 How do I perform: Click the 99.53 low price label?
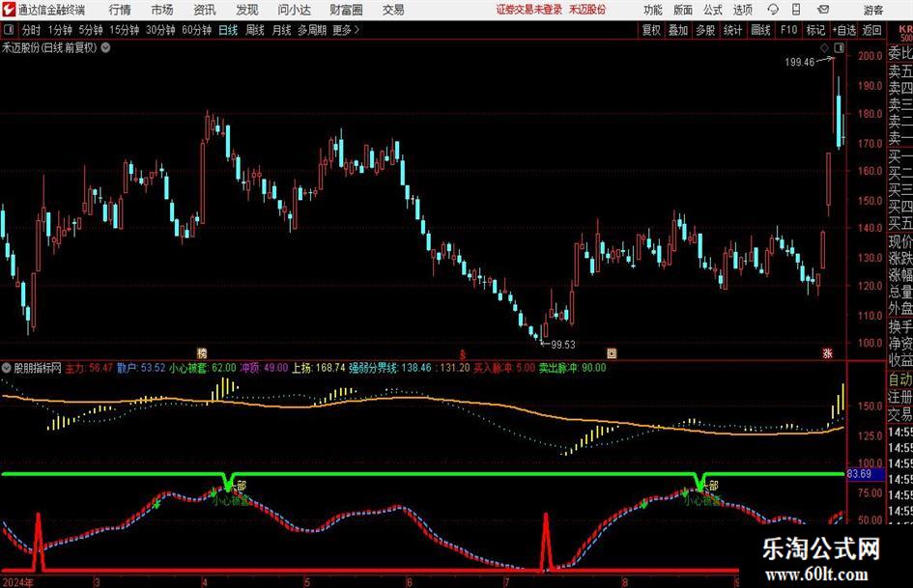[562, 345]
